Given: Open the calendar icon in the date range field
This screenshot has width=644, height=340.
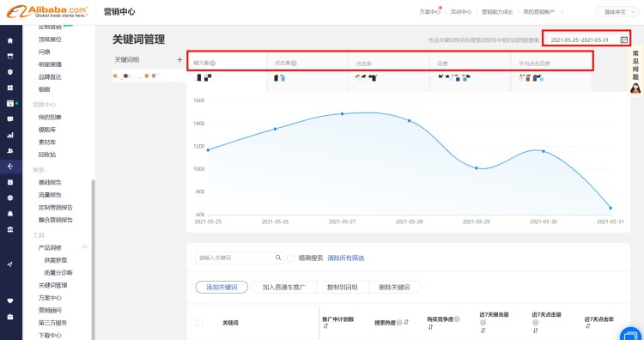Looking at the screenshot, I should coord(623,39).
